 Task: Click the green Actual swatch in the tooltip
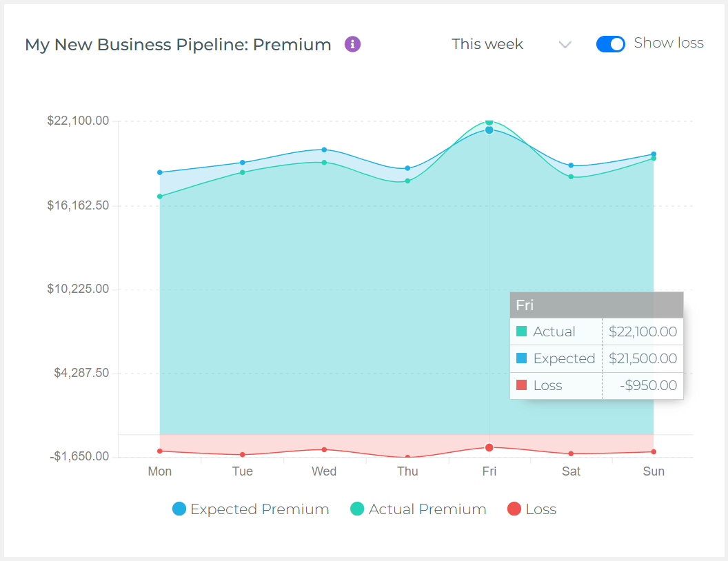(523, 331)
